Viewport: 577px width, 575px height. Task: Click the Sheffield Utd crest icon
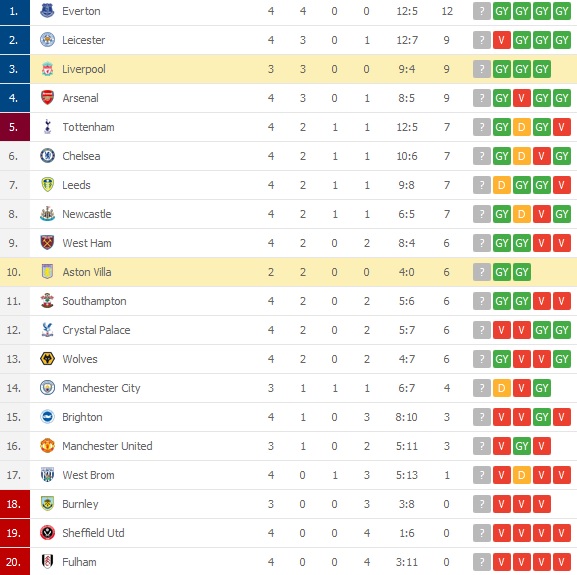tap(47, 533)
